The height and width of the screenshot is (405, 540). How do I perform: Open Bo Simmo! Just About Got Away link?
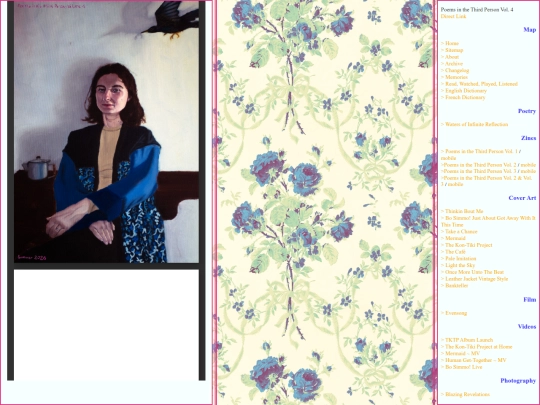[x=488, y=221]
